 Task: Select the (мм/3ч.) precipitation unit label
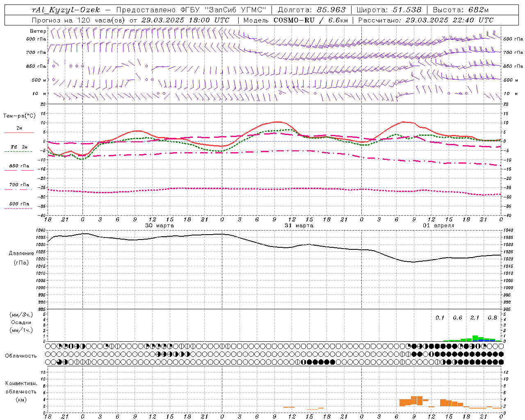coord(21,315)
